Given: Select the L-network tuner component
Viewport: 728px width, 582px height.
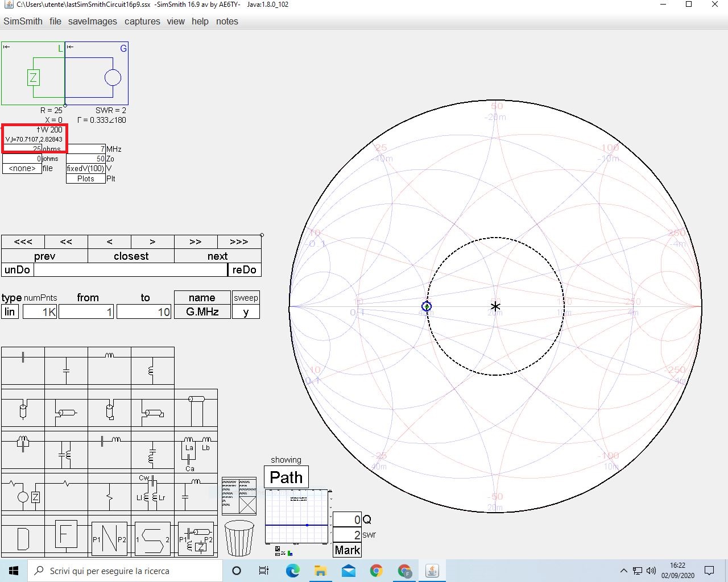Looking at the screenshot, I should coord(196,494).
